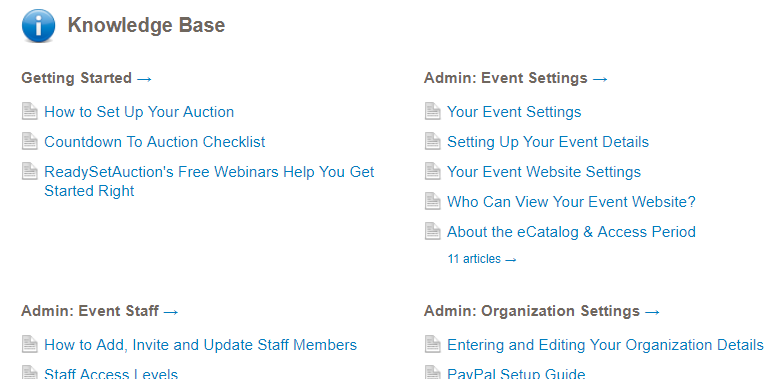Open Setting Up Your Event Details article
The image size is (780, 379).
(548, 142)
